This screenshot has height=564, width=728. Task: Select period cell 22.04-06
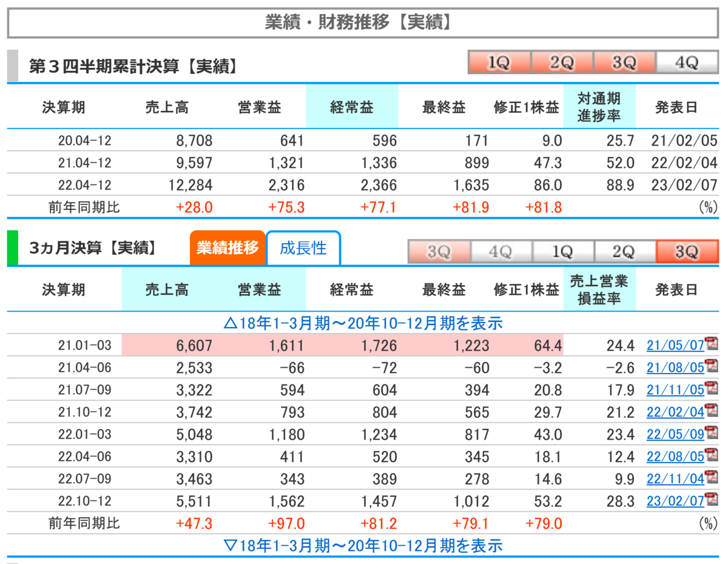[85, 456]
